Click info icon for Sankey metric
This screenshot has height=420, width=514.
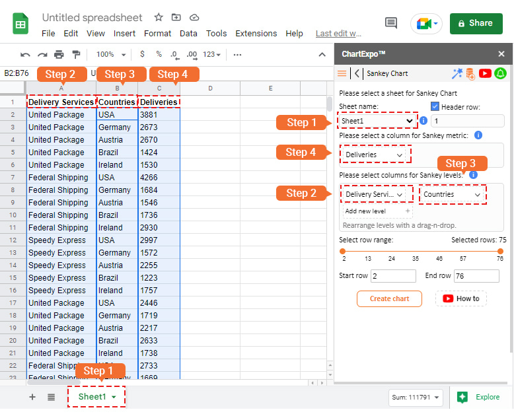478,135
